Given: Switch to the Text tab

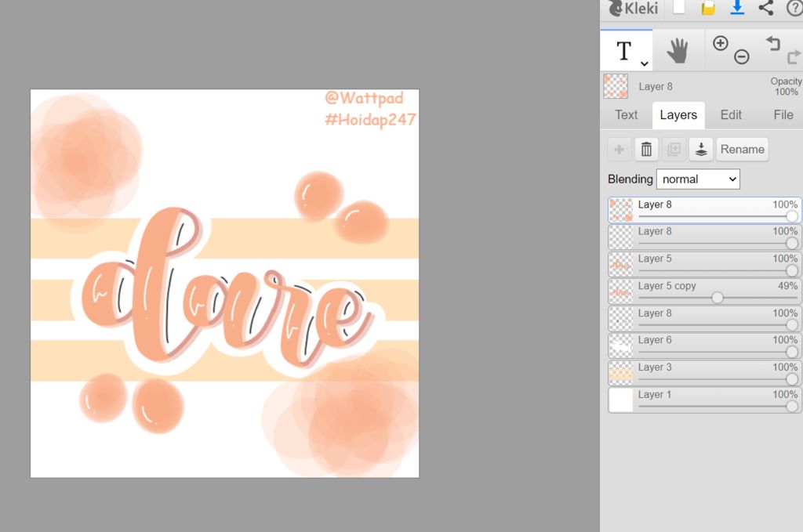Looking at the screenshot, I should tap(627, 114).
